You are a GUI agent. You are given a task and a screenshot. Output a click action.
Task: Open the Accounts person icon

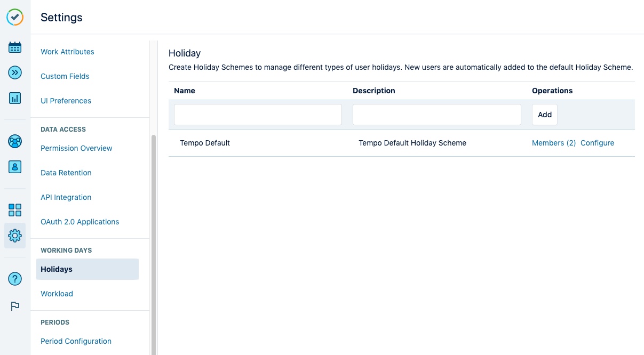pyautogui.click(x=15, y=167)
